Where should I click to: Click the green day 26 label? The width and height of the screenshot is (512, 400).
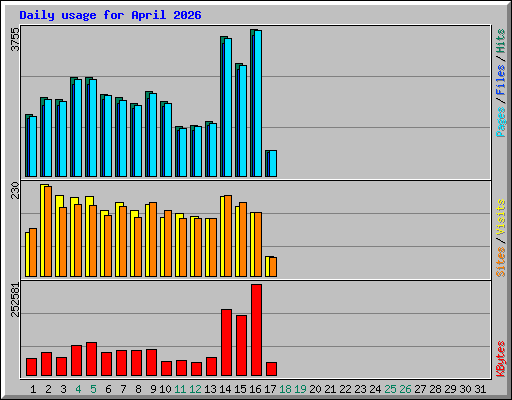(x=405, y=389)
